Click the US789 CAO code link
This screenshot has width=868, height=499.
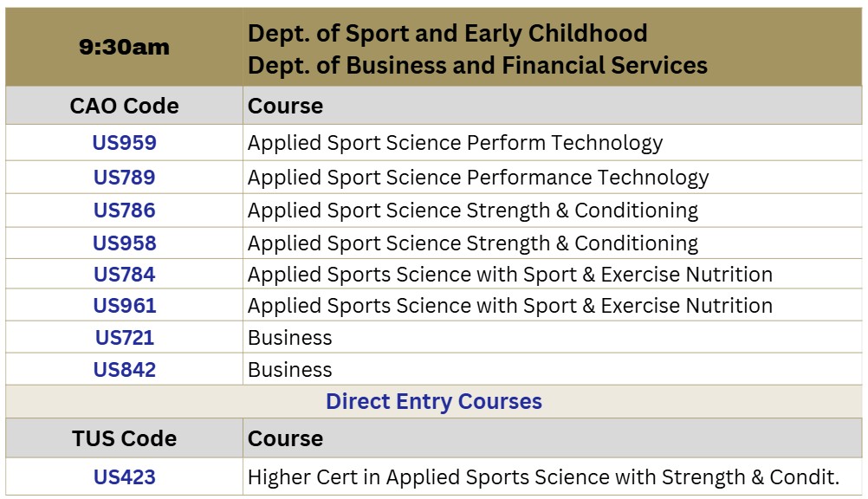click(x=125, y=178)
